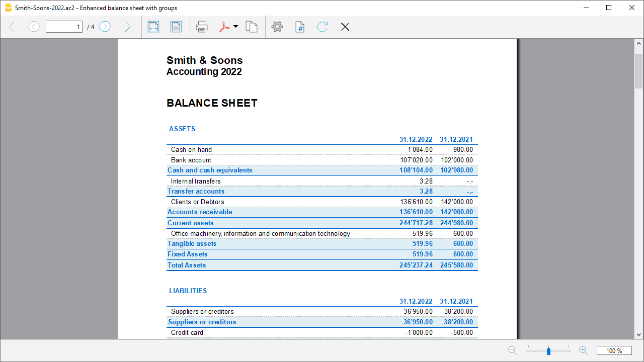
Task: Click the page numbering hash icon
Action: (300, 27)
